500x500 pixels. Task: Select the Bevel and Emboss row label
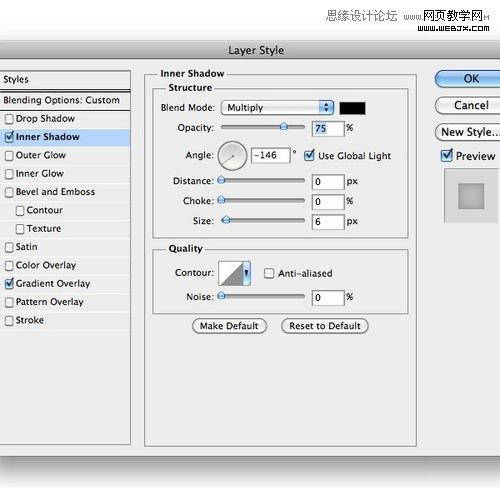pyautogui.click(x=55, y=192)
